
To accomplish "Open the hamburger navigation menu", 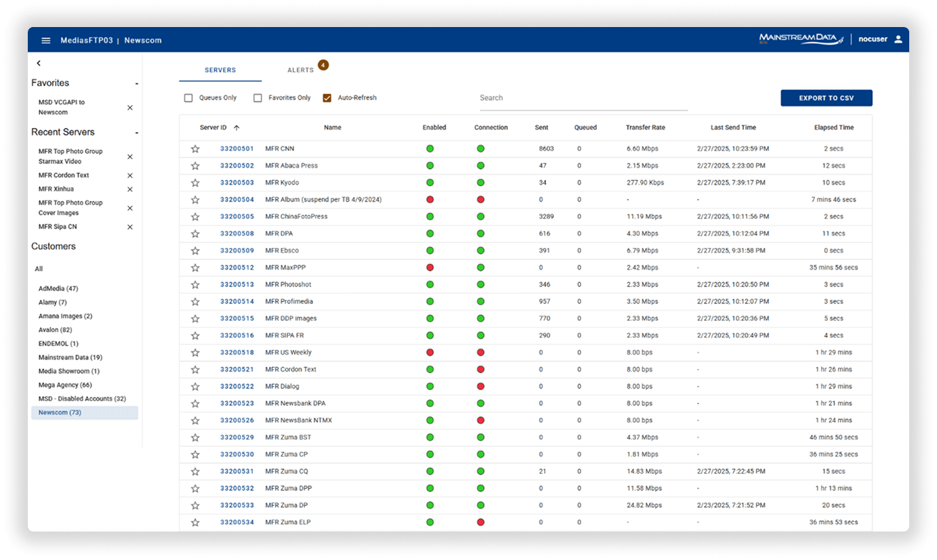I will pyautogui.click(x=46, y=40).
